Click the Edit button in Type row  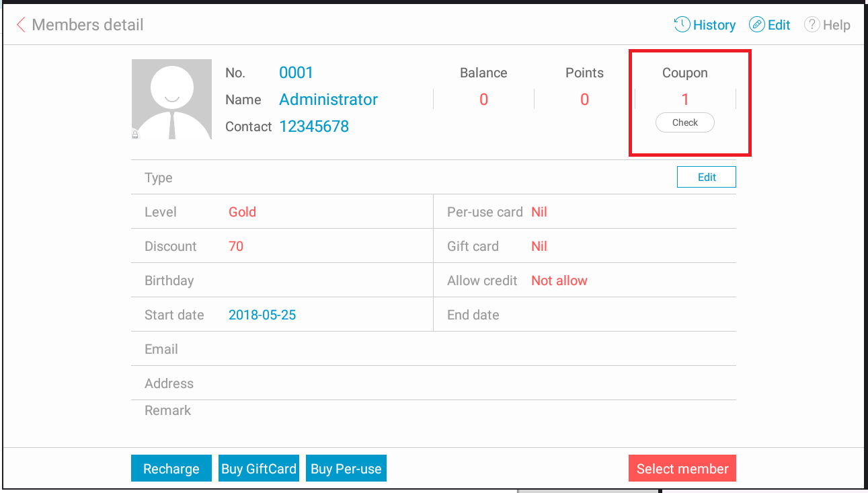point(707,178)
